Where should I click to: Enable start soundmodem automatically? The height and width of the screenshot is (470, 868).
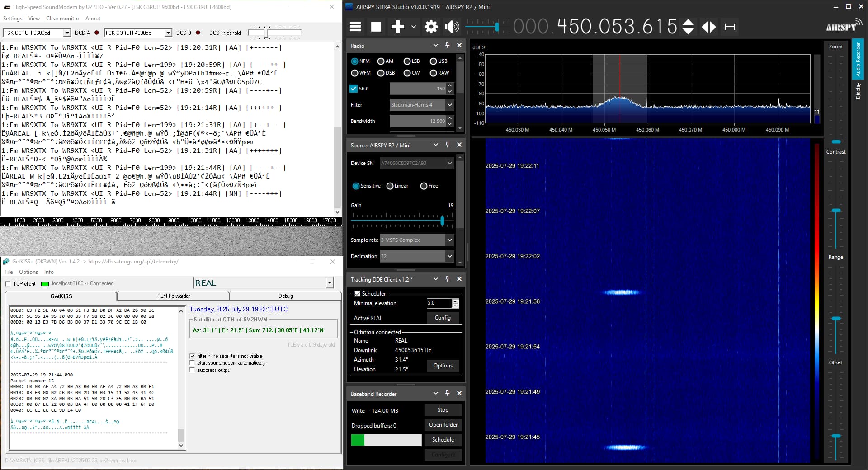[x=192, y=363]
